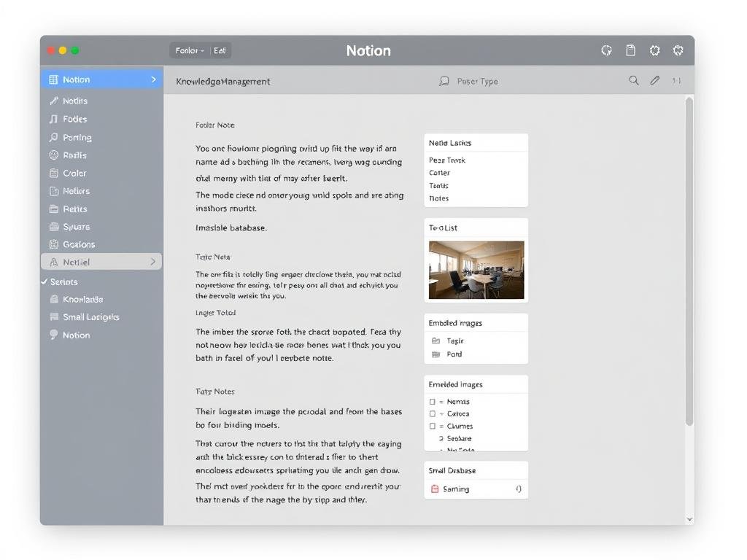Toggle the Catoea checkbox
This screenshot has width=747, height=560.
pos(431,413)
